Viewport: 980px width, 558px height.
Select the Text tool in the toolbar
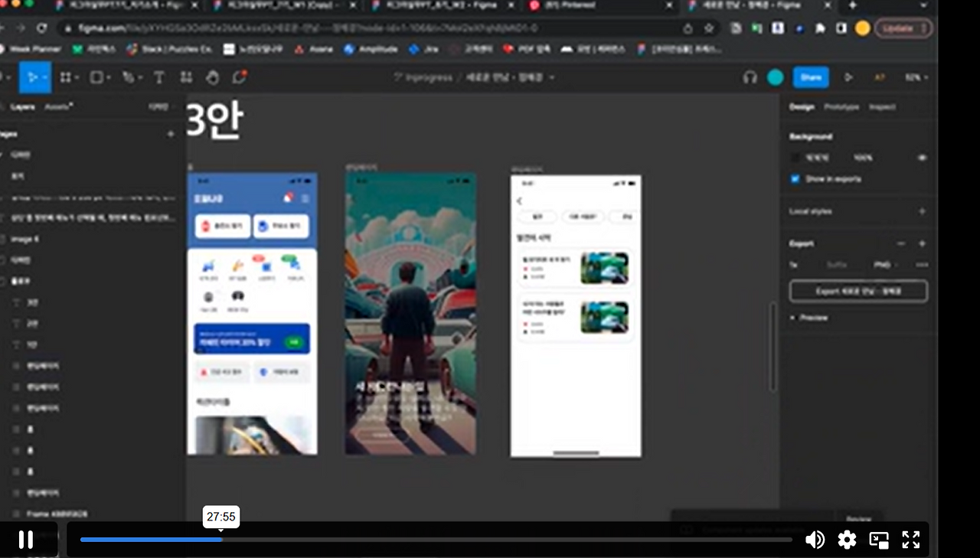158,77
